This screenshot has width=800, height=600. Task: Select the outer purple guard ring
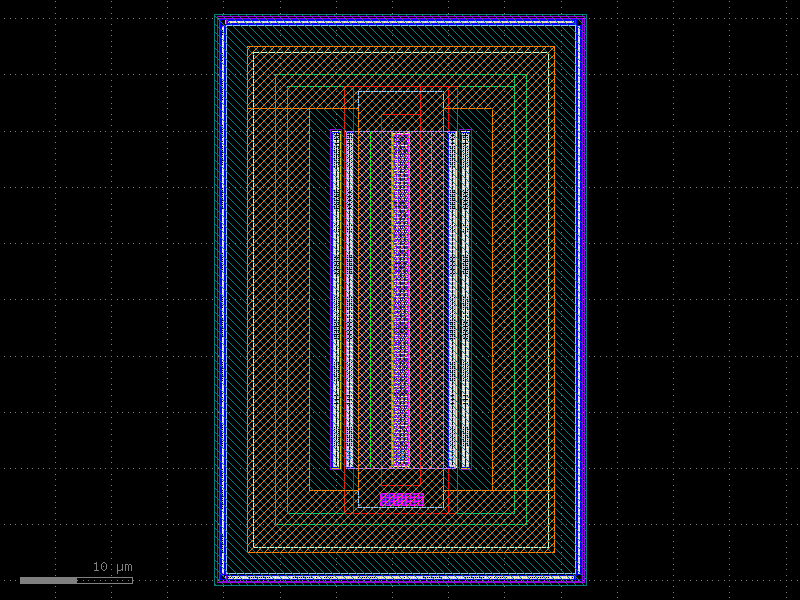point(217,300)
